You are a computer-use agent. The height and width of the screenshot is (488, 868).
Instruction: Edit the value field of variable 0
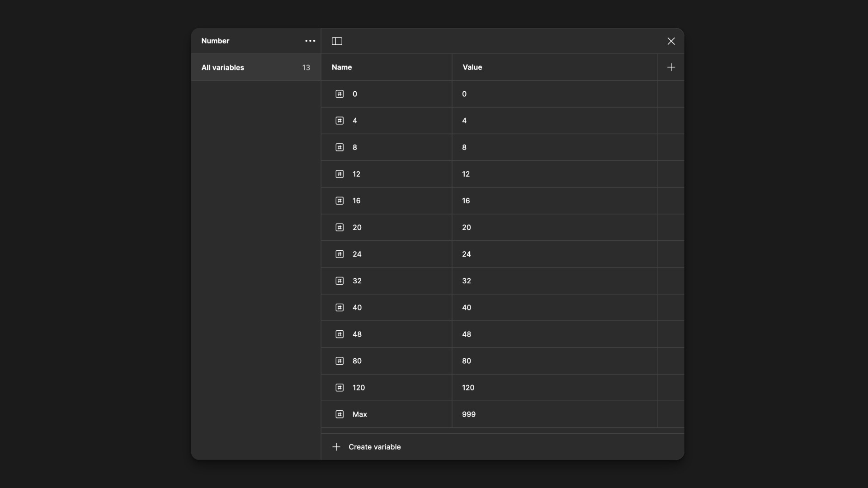tap(555, 94)
